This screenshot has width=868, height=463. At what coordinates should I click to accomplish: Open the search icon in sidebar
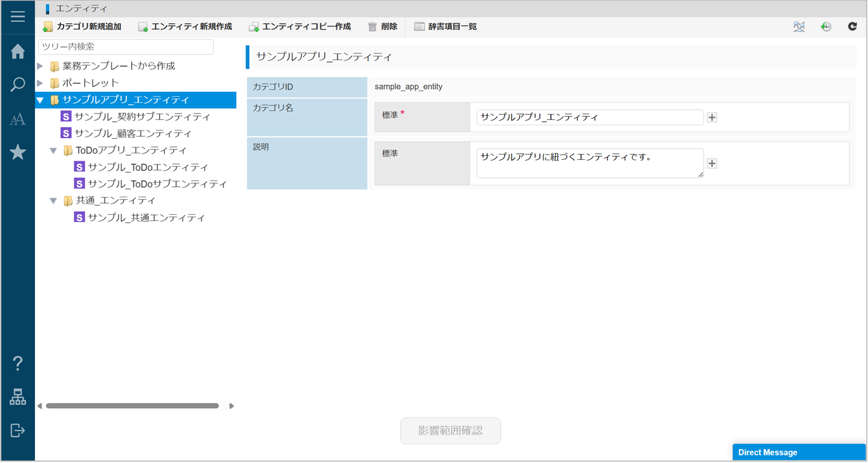point(18,85)
